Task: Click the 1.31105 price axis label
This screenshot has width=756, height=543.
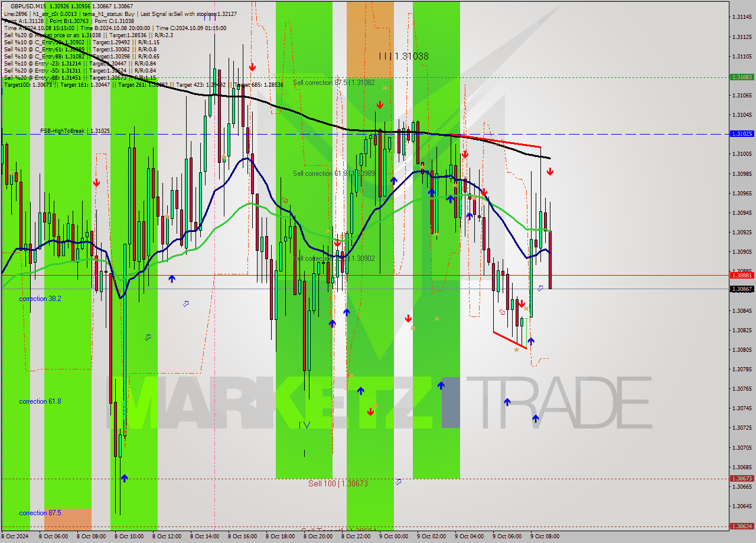Action: (x=742, y=56)
